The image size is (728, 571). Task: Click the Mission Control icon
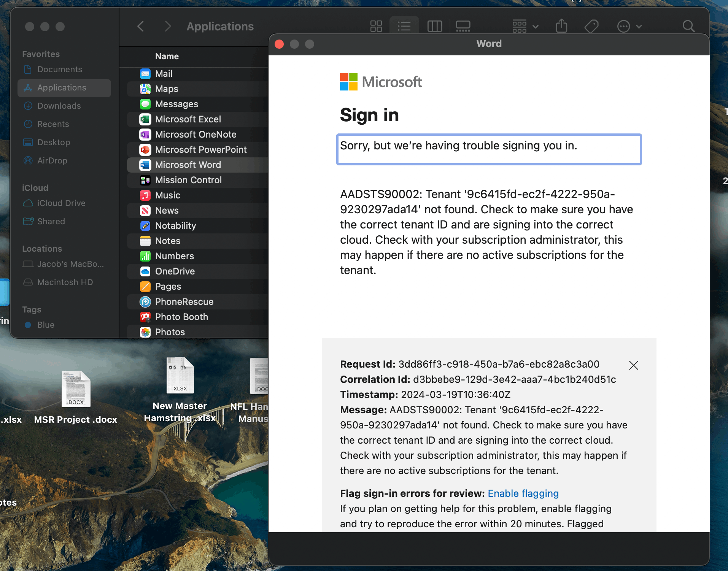[145, 180]
